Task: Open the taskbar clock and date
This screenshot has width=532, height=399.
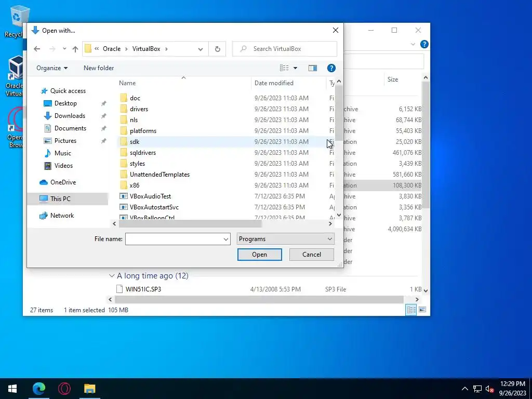Action: (512, 389)
